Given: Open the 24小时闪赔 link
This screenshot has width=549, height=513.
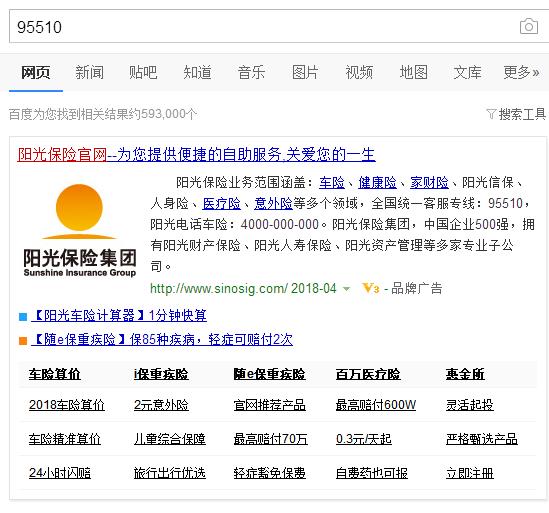Looking at the screenshot, I should [60, 473].
